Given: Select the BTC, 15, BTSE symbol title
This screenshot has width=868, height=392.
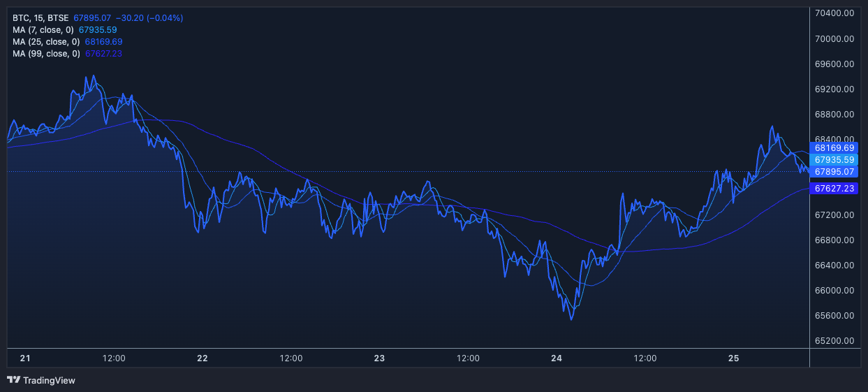Looking at the screenshot, I should [x=40, y=17].
